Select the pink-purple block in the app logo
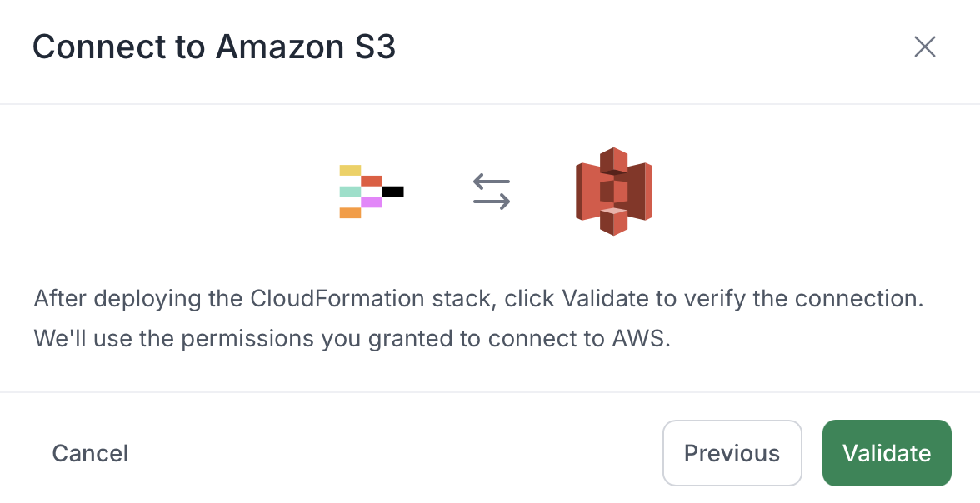The width and height of the screenshot is (980, 503). (x=372, y=202)
